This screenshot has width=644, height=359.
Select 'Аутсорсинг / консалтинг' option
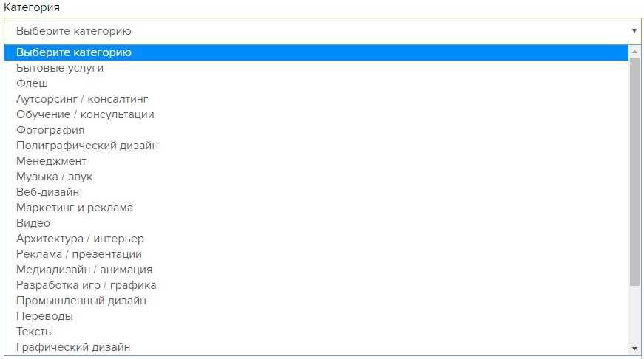(x=83, y=99)
